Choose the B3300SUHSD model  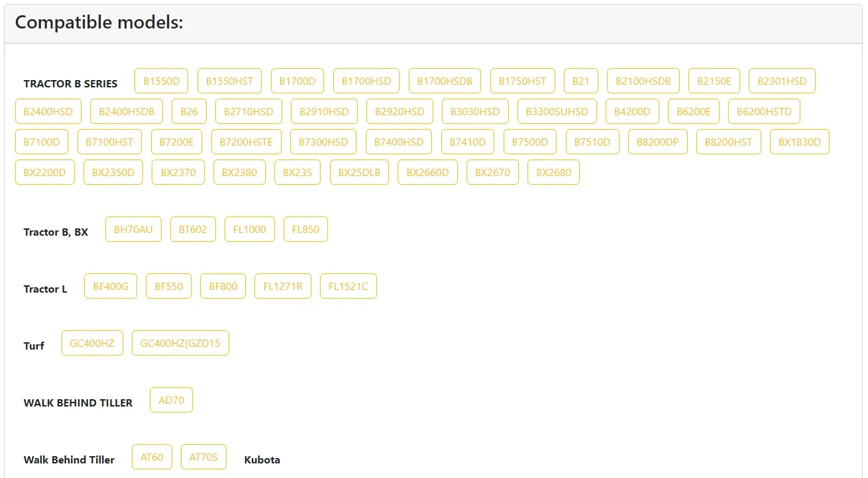(557, 111)
